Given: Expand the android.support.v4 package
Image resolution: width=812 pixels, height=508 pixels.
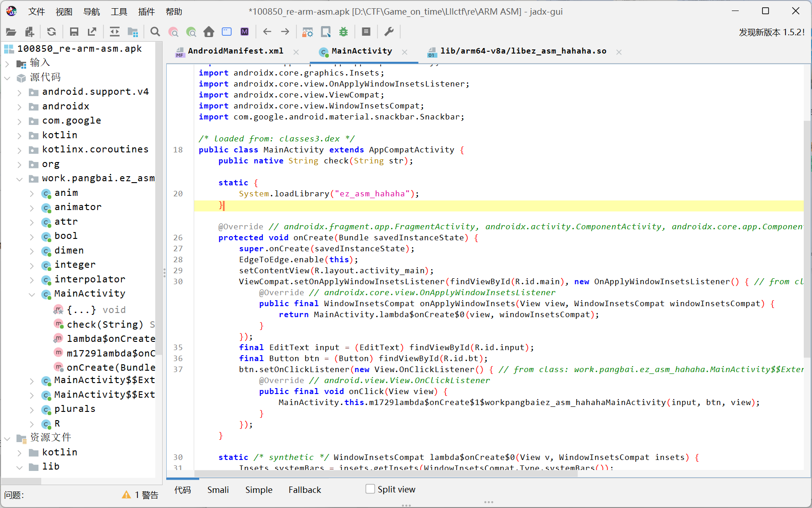Looking at the screenshot, I should point(19,92).
